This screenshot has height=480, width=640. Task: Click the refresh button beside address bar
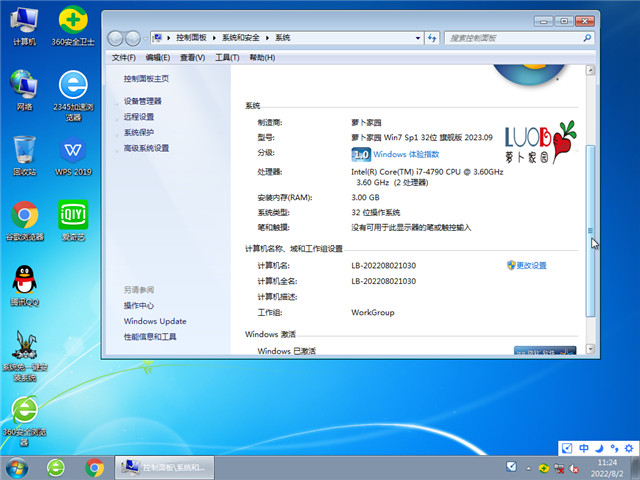point(432,38)
